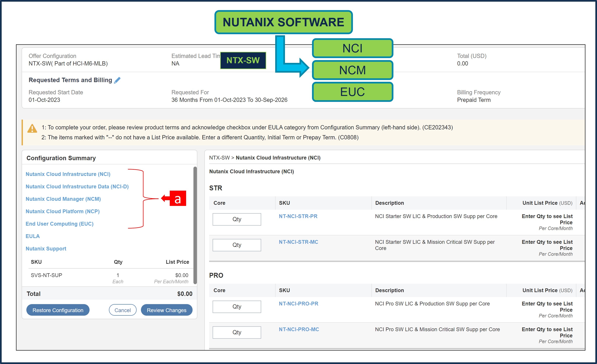Click 'NCI Starter SW LIC & Production' description
The height and width of the screenshot is (364, 597).
(x=436, y=216)
